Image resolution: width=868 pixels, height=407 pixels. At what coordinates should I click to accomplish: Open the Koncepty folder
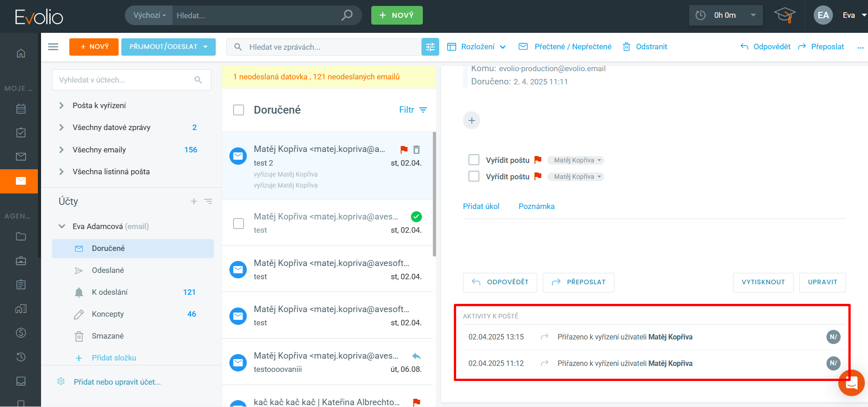point(108,314)
